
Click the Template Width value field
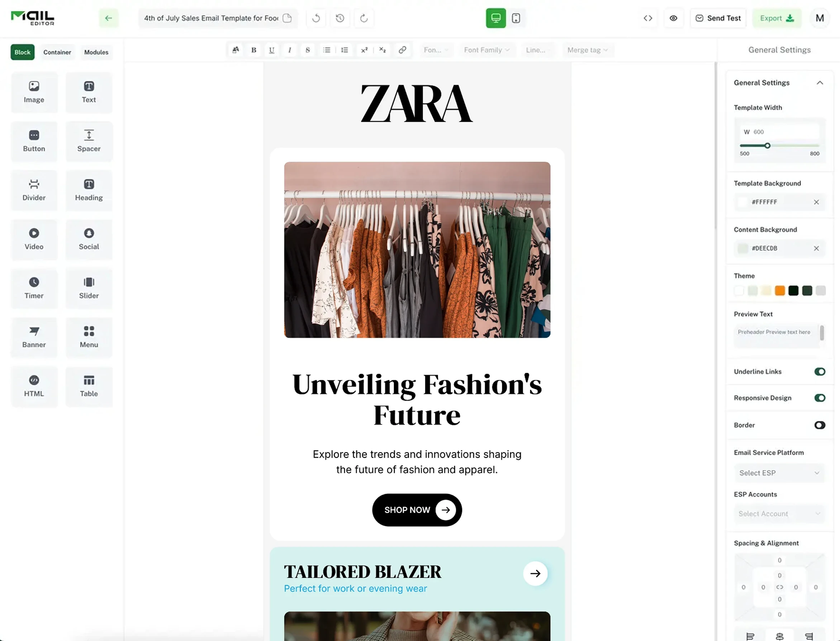point(779,132)
